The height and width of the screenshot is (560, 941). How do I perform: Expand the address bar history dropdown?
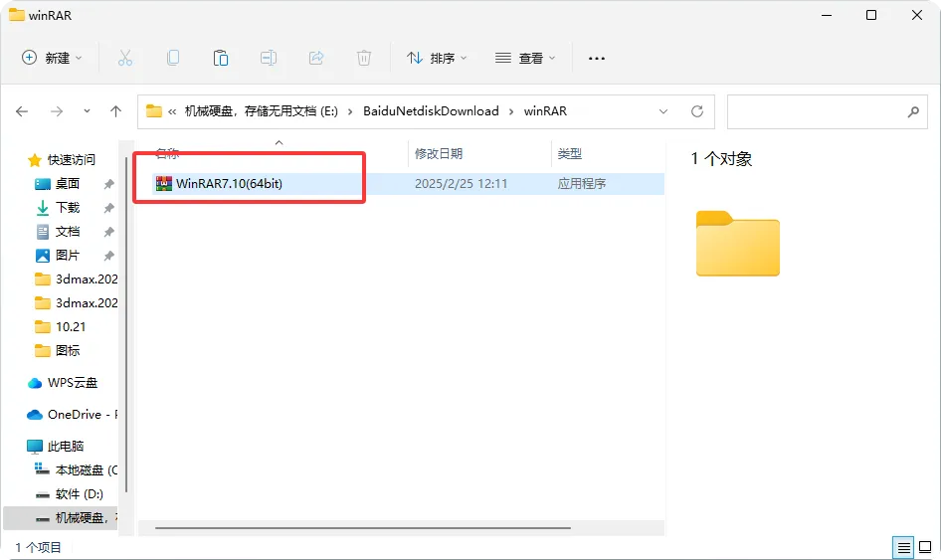[x=663, y=111]
